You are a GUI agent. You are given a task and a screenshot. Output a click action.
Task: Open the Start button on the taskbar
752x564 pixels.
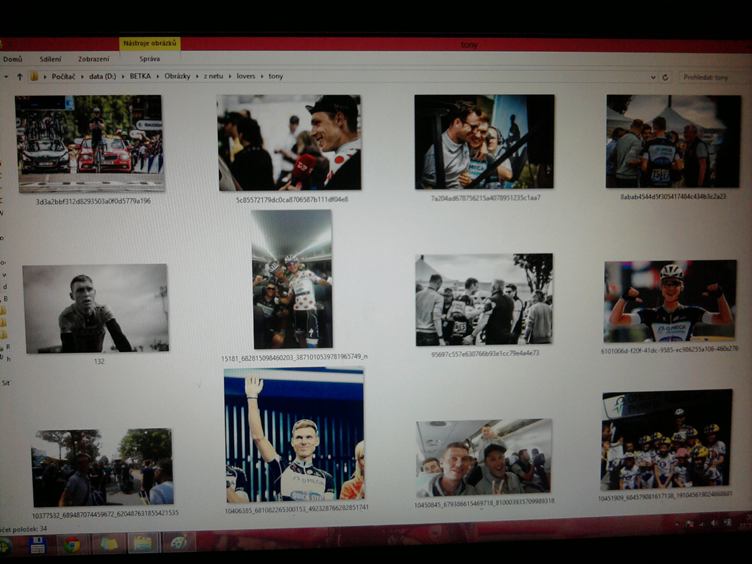tap(4, 546)
